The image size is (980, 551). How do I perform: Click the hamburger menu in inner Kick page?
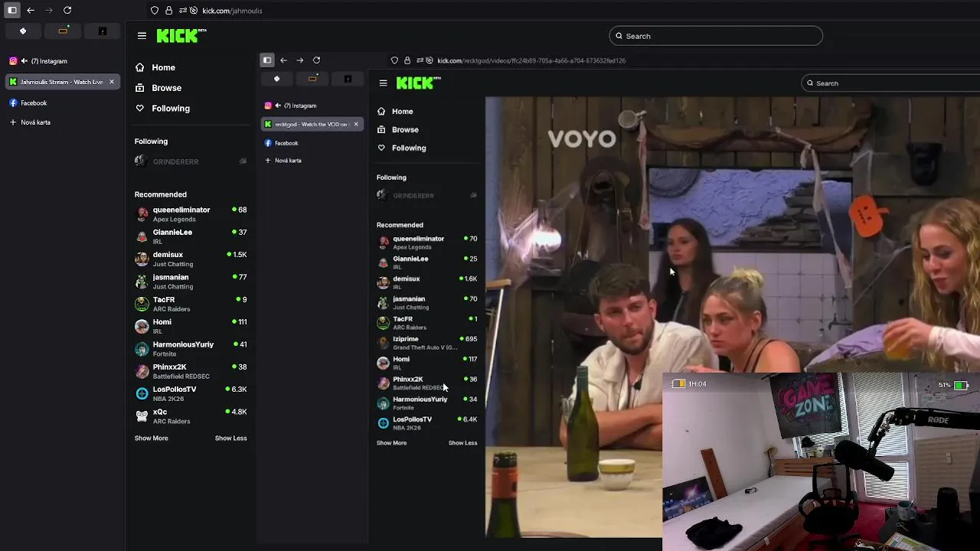click(383, 83)
